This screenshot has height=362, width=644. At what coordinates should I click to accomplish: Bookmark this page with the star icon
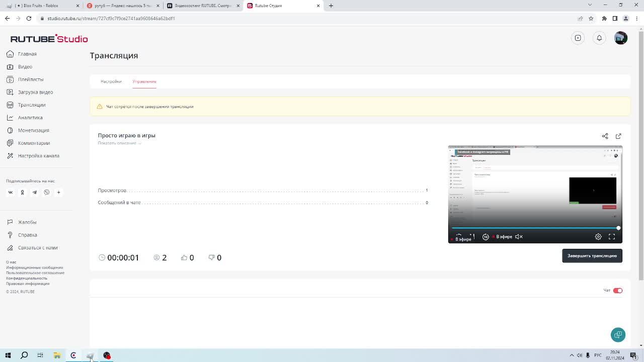tap(591, 19)
